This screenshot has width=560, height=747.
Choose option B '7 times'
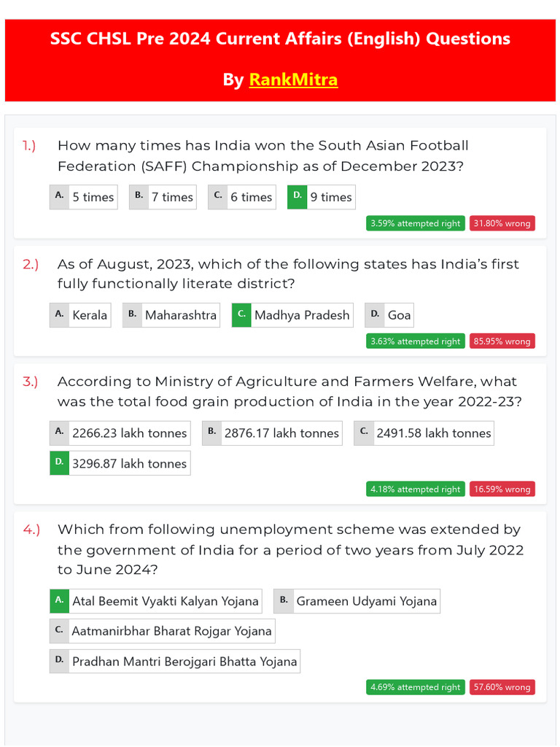[x=163, y=197]
